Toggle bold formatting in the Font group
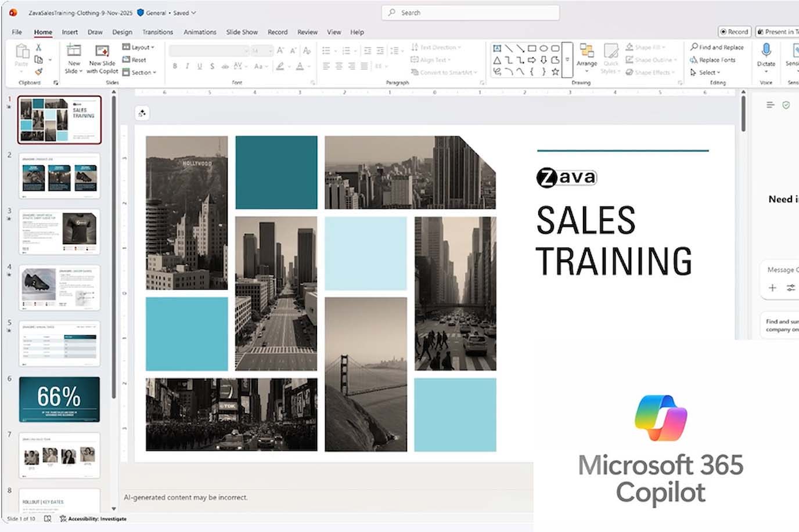799x532 pixels. [175, 66]
